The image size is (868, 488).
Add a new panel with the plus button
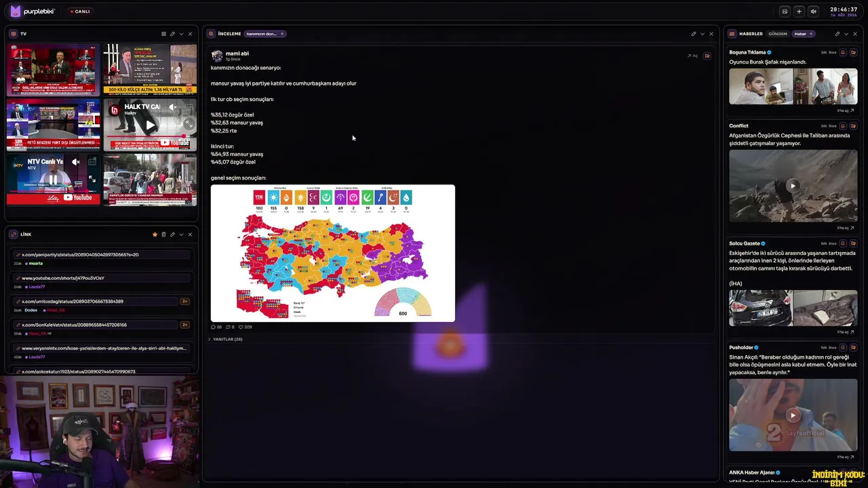point(799,12)
